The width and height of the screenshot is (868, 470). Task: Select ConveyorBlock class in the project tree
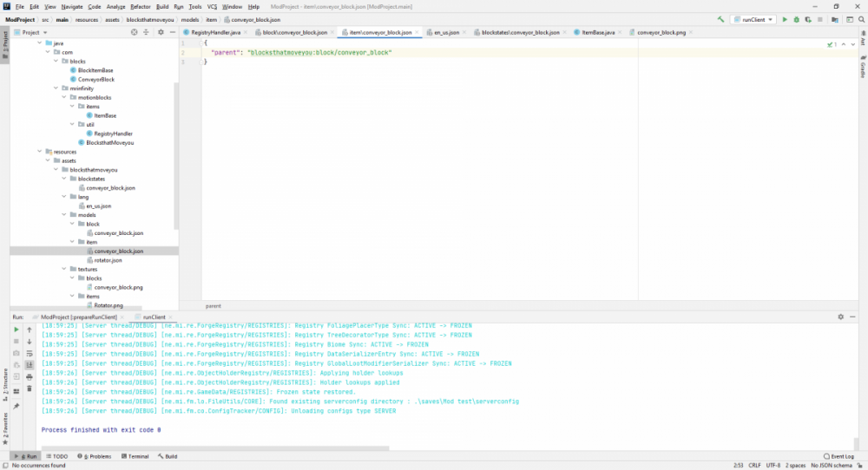pos(96,79)
